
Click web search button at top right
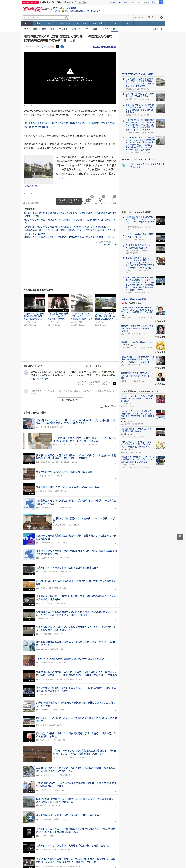pyautogui.click(x=161, y=2)
